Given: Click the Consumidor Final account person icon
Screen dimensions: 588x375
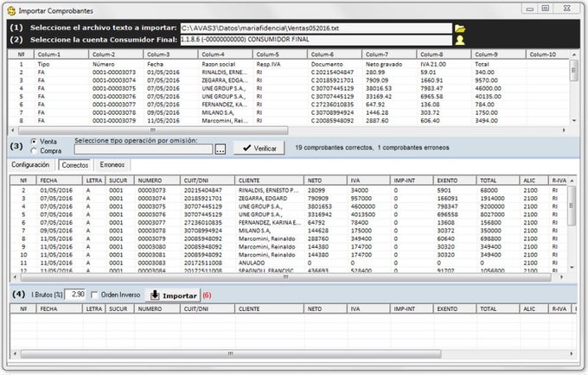Looking at the screenshot, I should coord(460,40).
